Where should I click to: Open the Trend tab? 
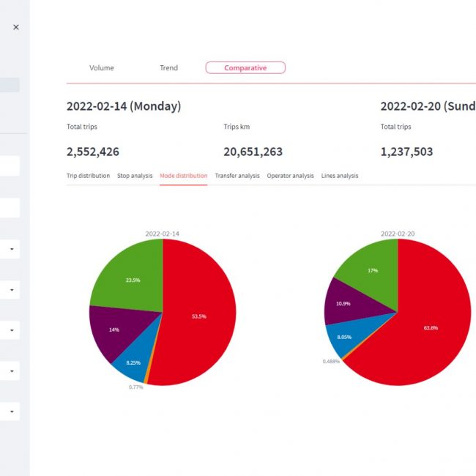click(x=168, y=68)
